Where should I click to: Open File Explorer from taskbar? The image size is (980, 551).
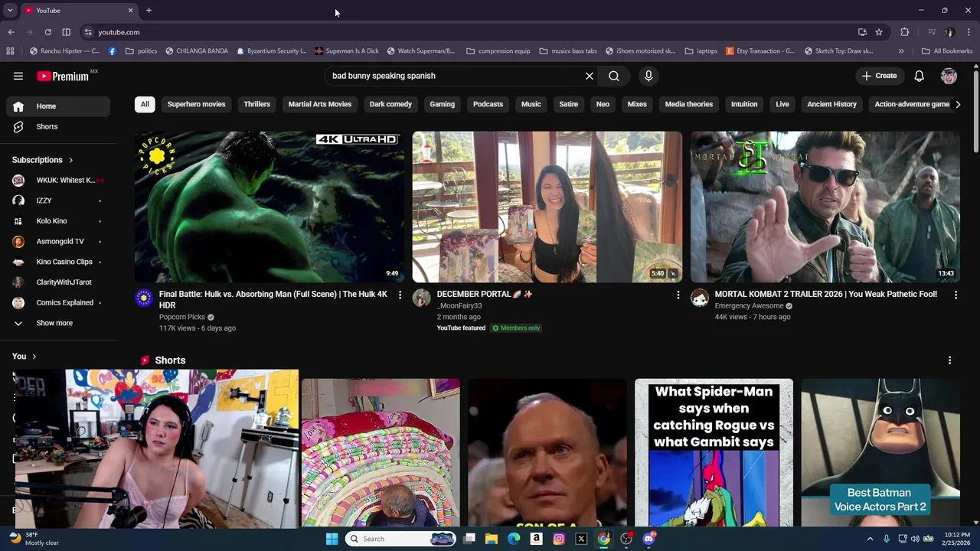[x=492, y=539]
